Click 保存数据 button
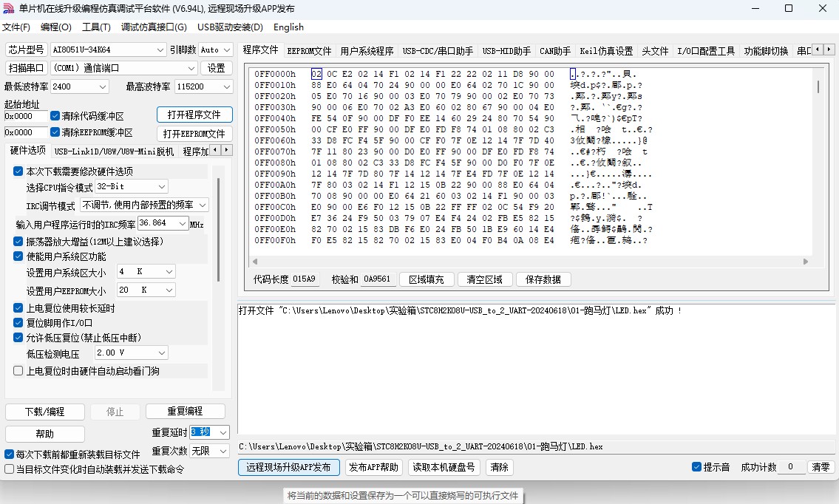This screenshot has height=504, width=839. point(543,279)
